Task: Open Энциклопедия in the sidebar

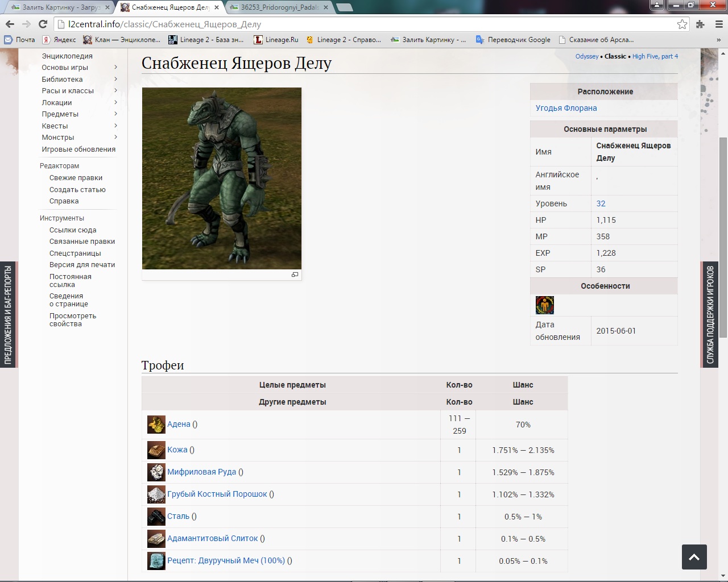Action: coord(67,56)
